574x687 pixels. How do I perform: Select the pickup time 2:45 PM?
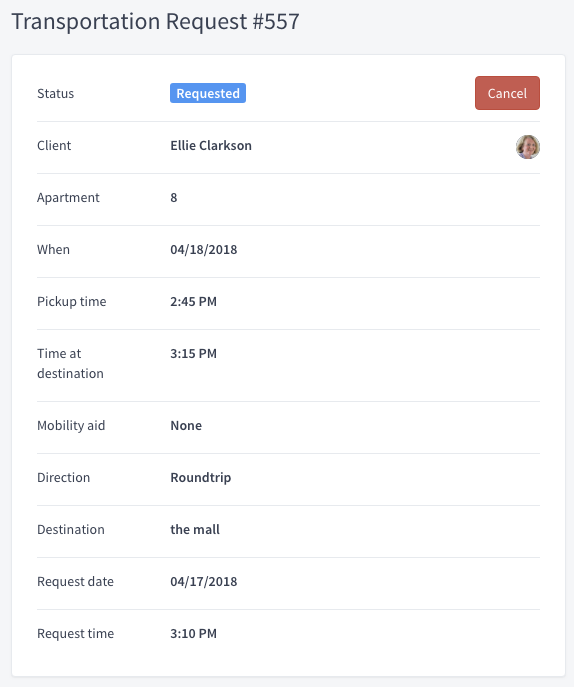(193, 301)
